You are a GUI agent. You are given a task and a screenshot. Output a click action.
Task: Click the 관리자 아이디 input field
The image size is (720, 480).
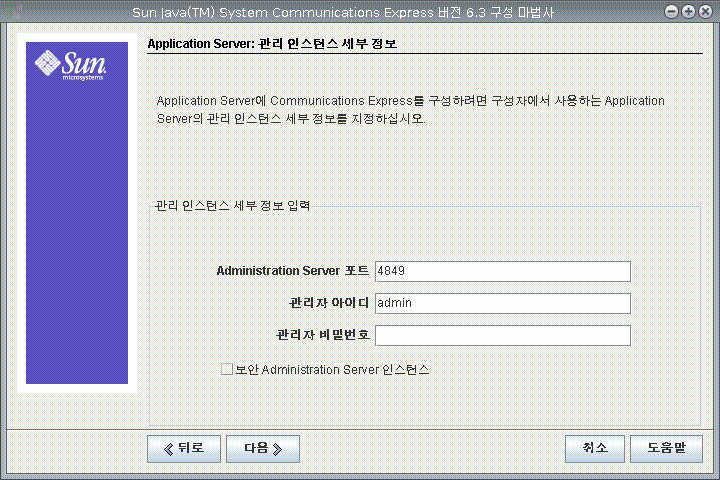[503, 304]
